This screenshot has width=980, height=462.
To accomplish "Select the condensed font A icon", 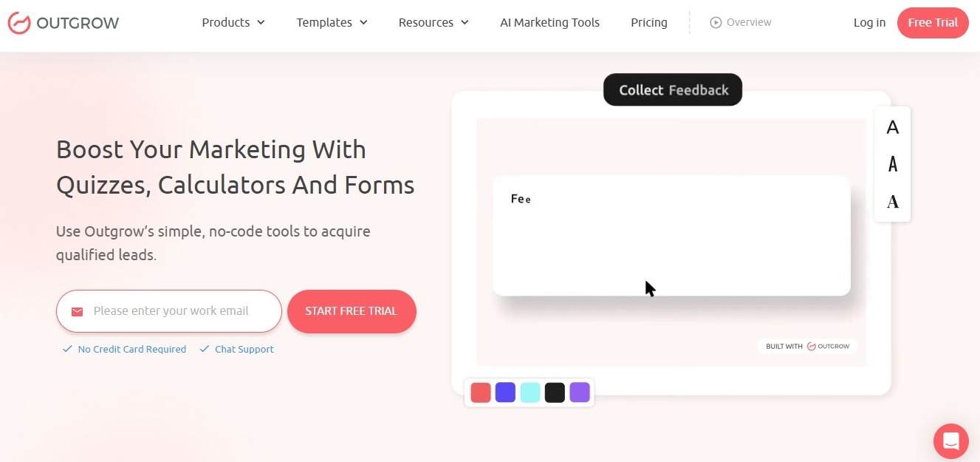I will tap(892, 164).
